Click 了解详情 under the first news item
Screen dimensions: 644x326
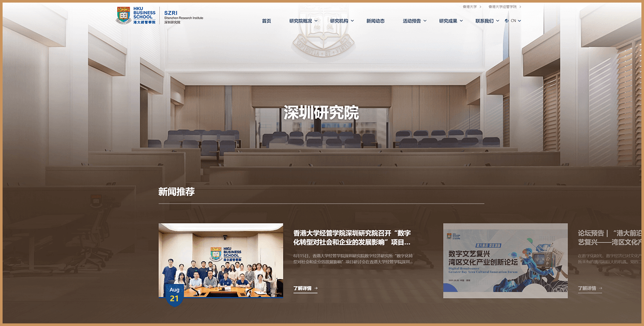[302, 288]
